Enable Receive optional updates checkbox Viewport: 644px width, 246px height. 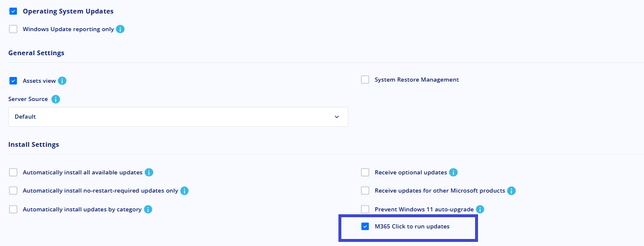pos(365,173)
